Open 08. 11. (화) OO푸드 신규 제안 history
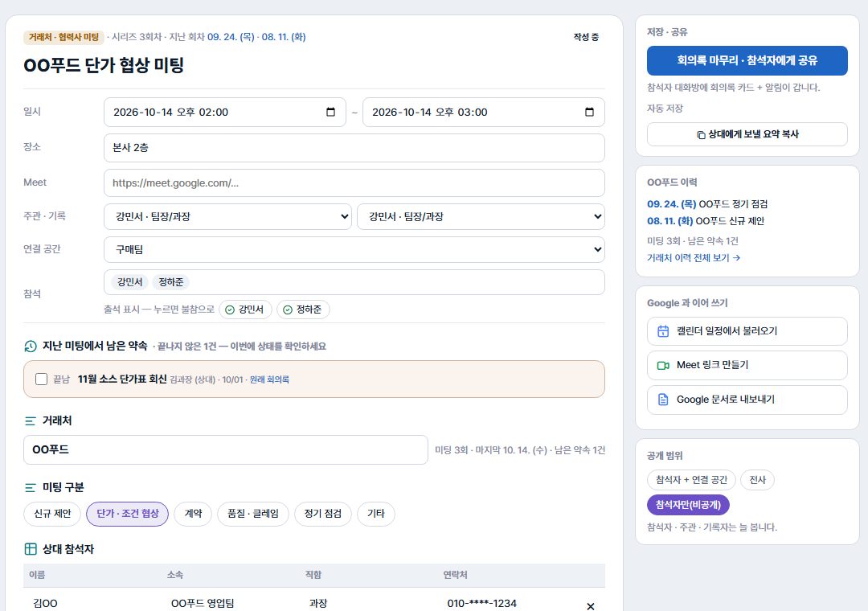This screenshot has width=868, height=611. pos(706,220)
